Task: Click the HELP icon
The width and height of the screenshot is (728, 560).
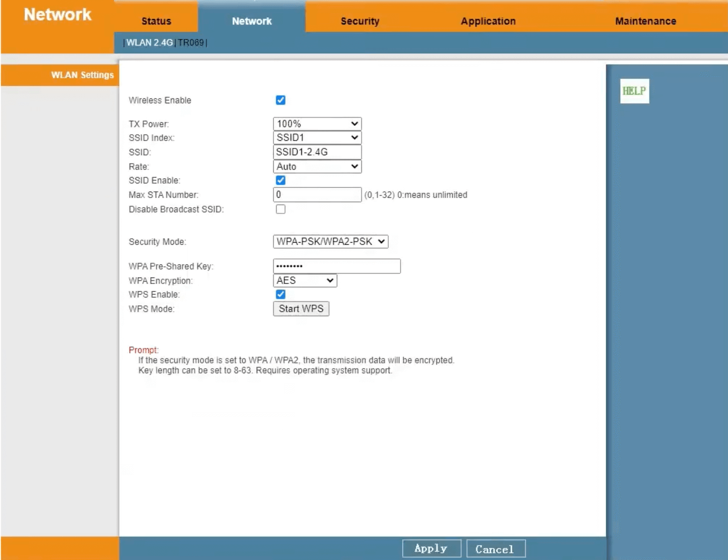Action: (634, 91)
